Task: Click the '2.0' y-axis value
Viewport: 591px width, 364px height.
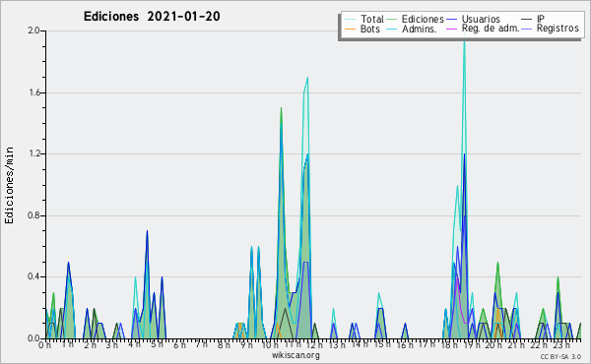Action: (34, 30)
